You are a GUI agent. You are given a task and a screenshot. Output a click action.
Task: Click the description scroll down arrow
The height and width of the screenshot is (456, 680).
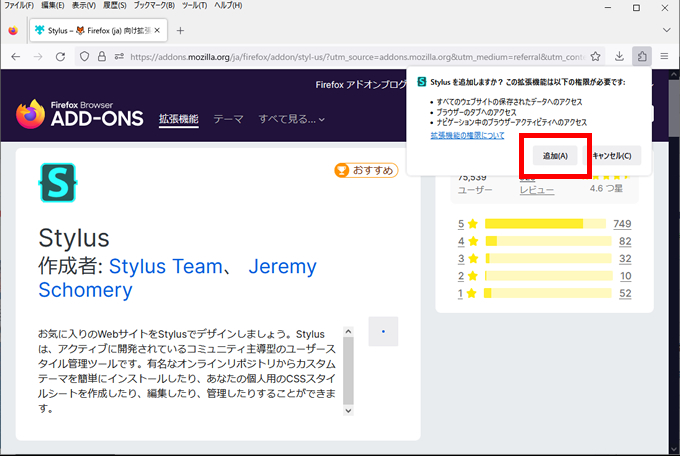point(348,410)
